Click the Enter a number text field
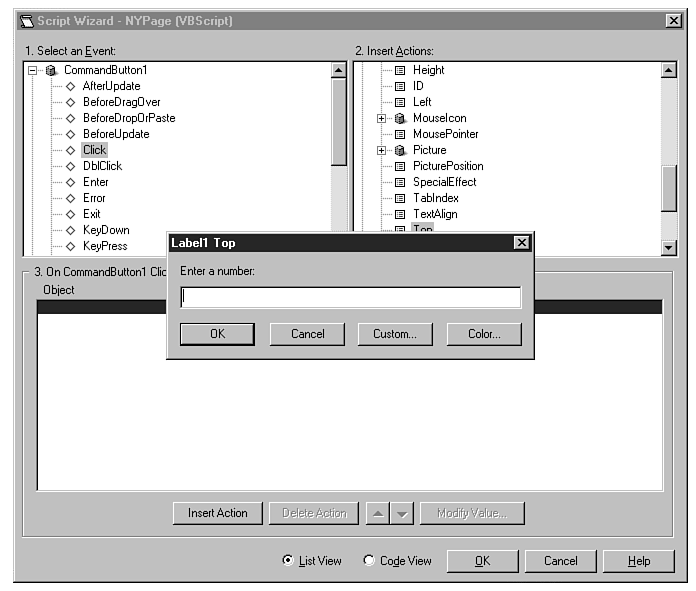The height and width of the screenshot is (591, 696). [350, 298]
